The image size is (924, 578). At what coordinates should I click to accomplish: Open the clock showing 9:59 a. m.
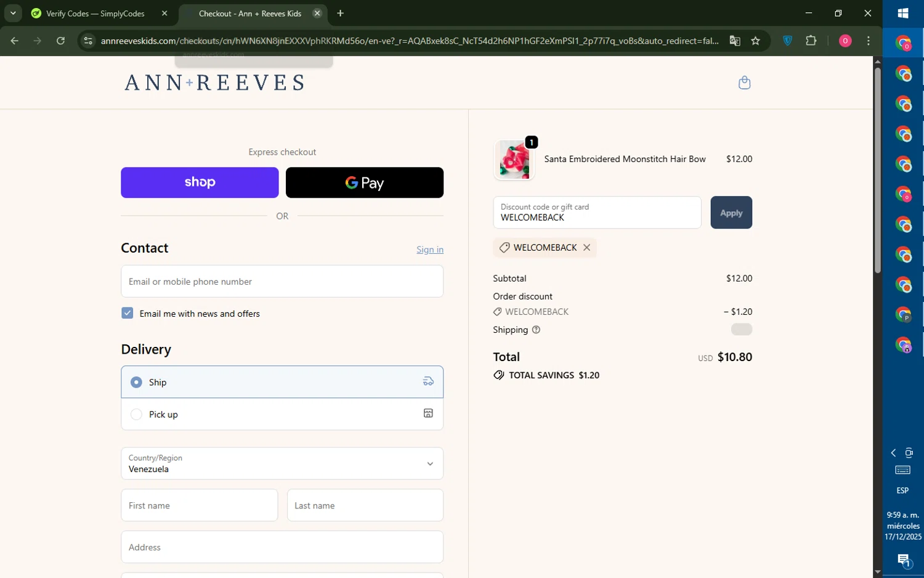coord(903,526)
